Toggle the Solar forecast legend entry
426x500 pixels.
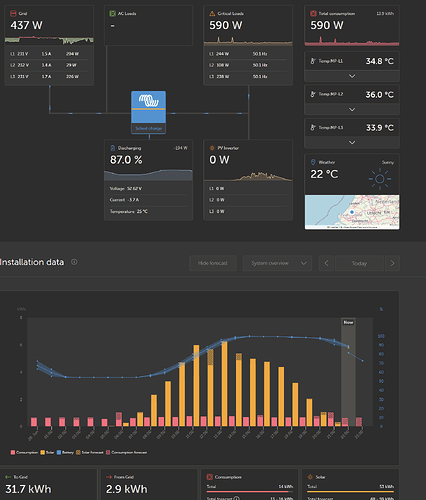click(x=90, y=452)
